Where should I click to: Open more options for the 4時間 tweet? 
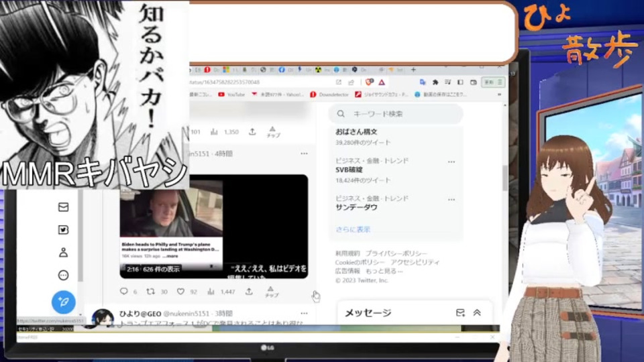[304, 154]
